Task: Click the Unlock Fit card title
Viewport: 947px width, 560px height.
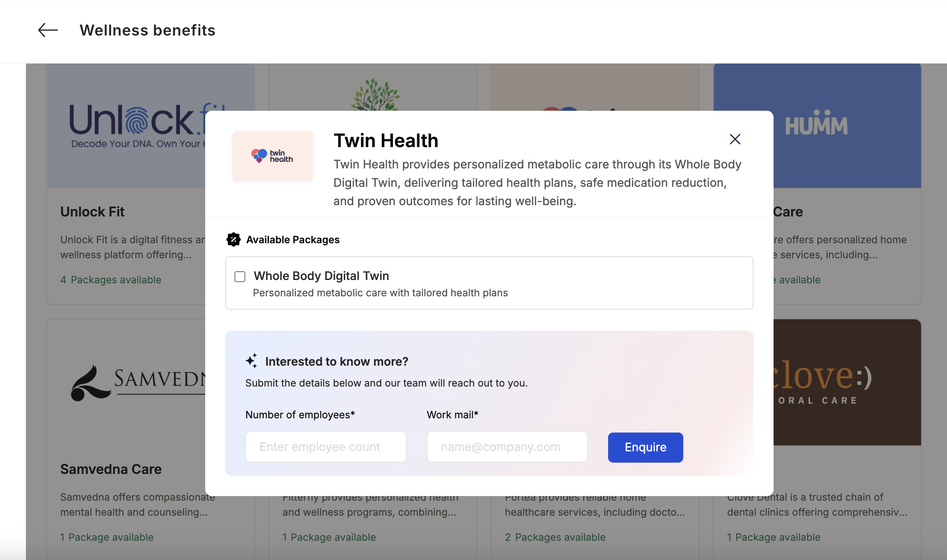Action: (x=92, y=212)
